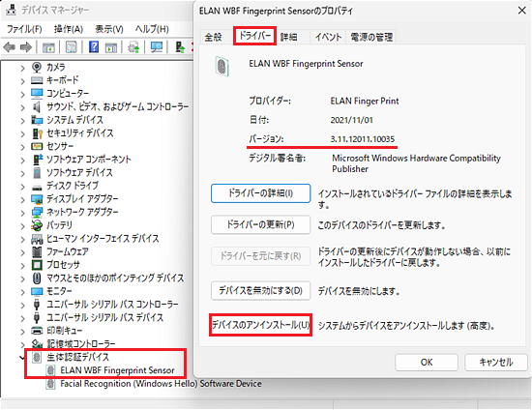Select the ソフトウェア デバイス tree row
The width and height of the screenshot is (532, 410).
coord(79,173)
